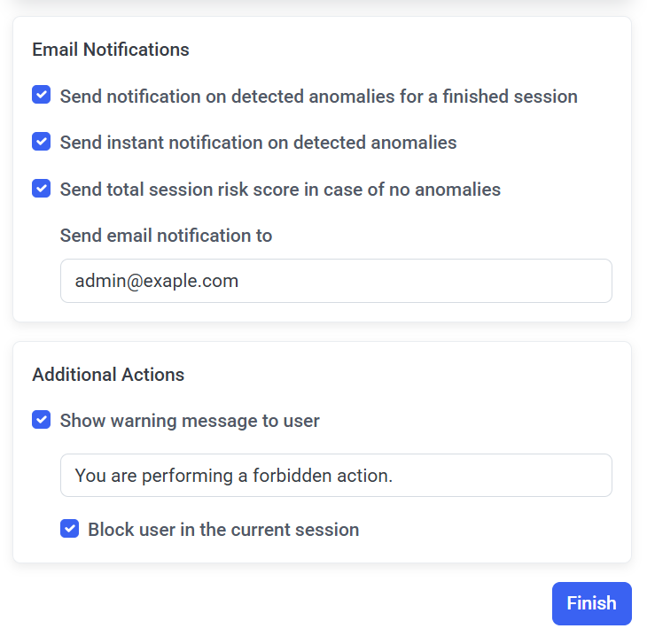Uncheck Show warning message to user

coord(41,420)
